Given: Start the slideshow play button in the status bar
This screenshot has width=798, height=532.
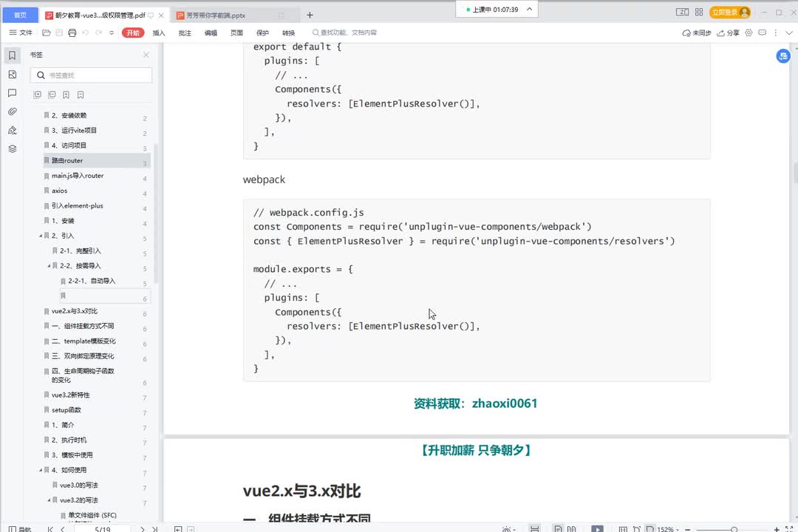Looking at the screenshot, I should [598, 529].
